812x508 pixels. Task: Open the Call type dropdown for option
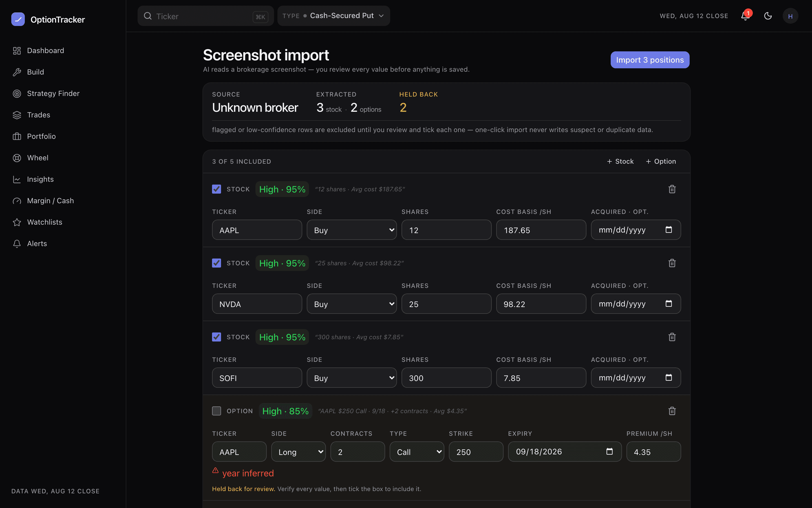(x=417, y=452)
